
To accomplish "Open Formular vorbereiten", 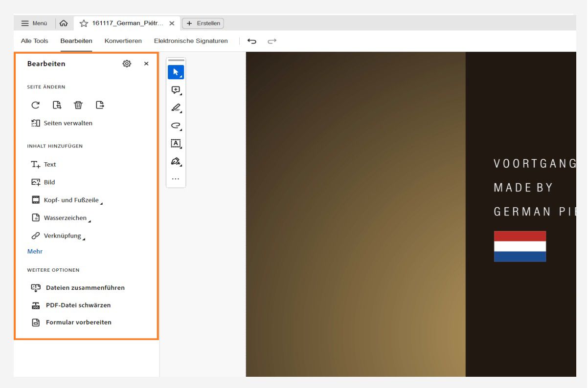I will point(71,323).
